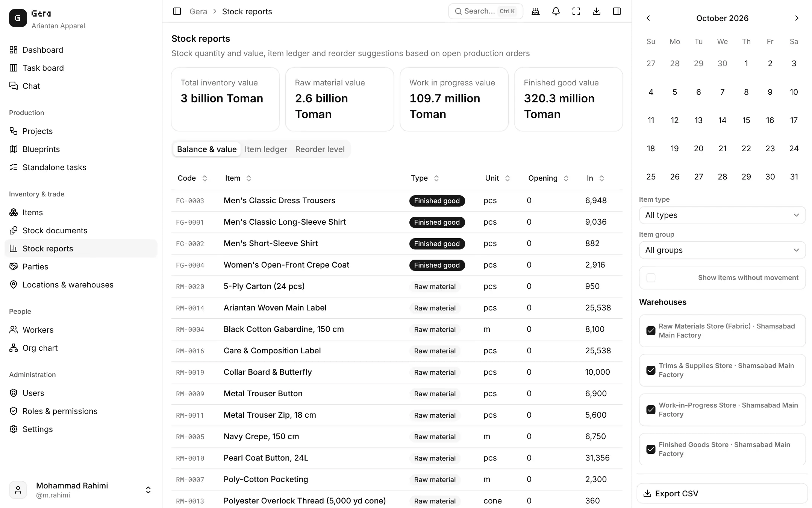Click the Gera logo icon
This screenshot has height=508, width=812.
18,18
